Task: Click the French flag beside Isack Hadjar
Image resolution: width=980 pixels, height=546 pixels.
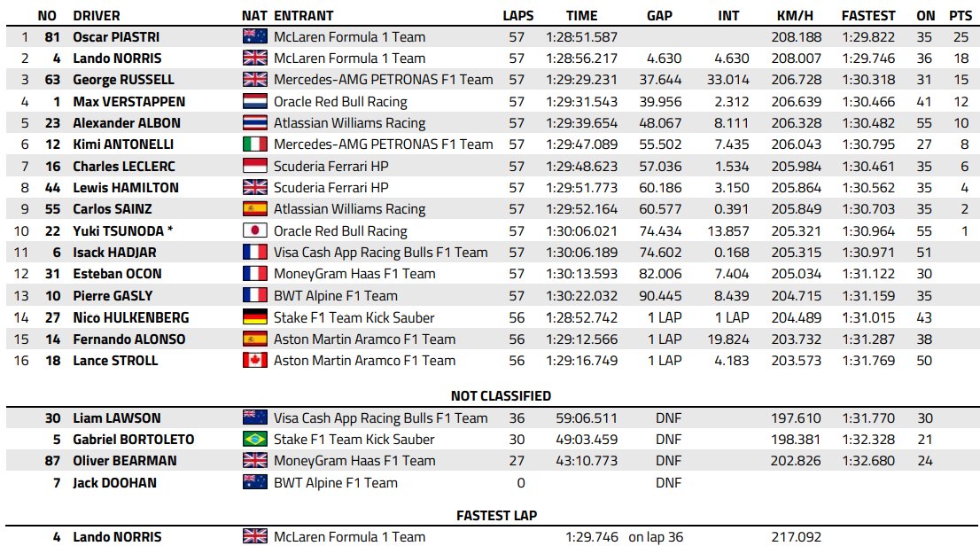Action: click(x=254, y=252)
